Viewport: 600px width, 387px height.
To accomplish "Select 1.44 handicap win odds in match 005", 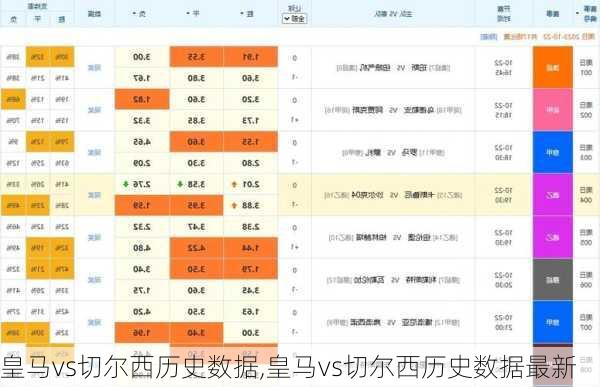I will (251, 248).
